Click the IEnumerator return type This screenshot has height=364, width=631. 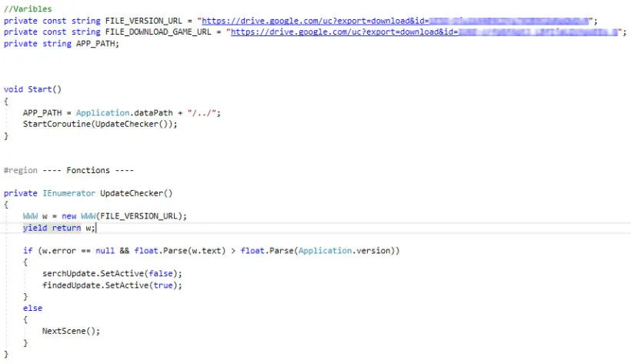pyautogui.click(x=68, y=193)
